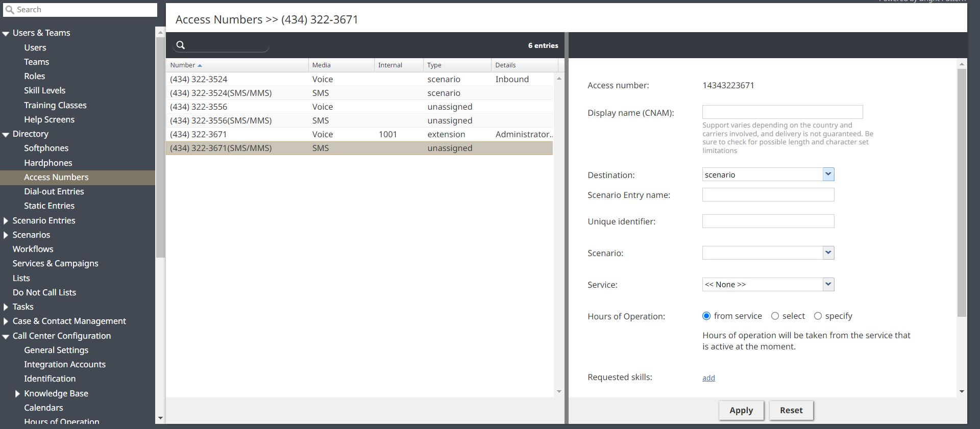Open General Settings in the sidebar
The image size is (980, 429).
[56, 350]
